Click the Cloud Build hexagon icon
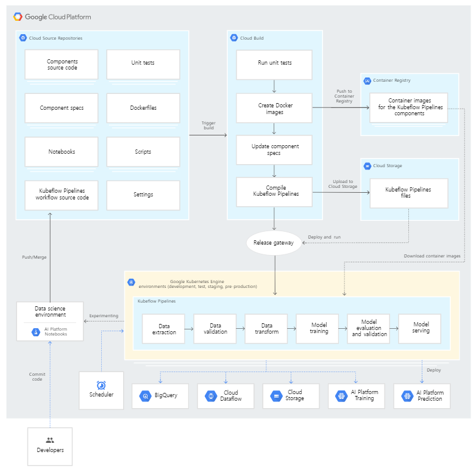Image resolution: width=476 pixels, height=474 pixels. tap(234, 38)
